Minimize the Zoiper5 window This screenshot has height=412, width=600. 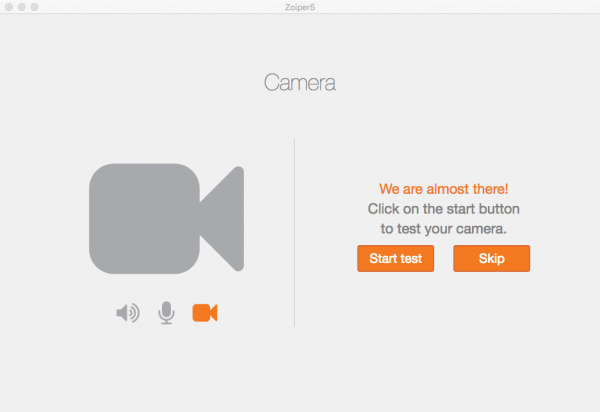(22, 7)
